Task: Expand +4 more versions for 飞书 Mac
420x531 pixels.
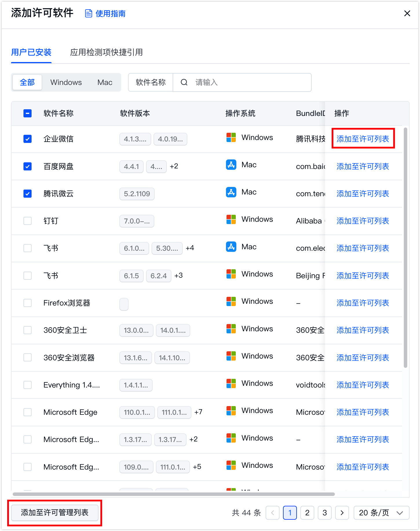Action: 190,248
